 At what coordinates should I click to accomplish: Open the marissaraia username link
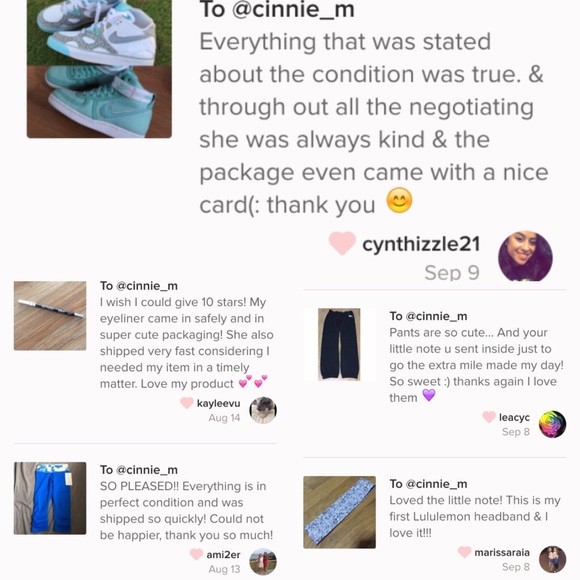[x=502, y=552]
